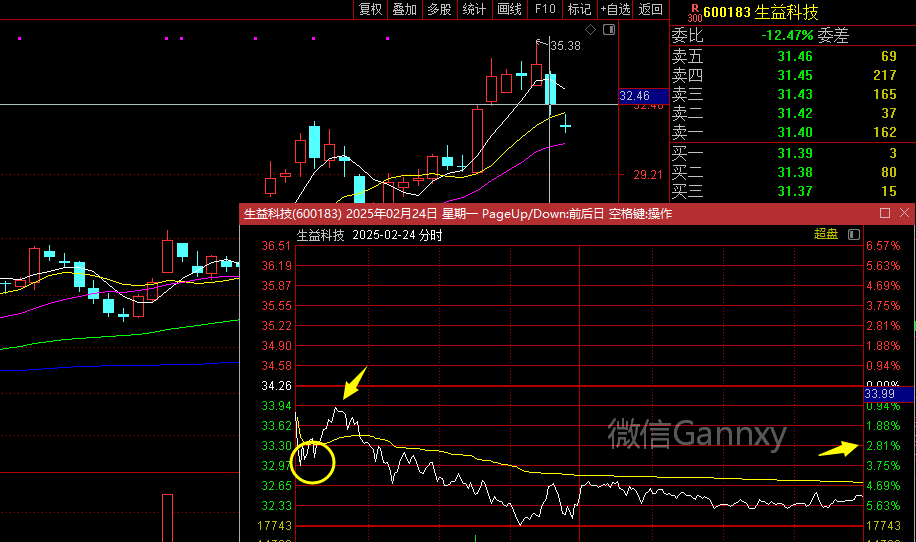Select the 叠加 overlay button
The width and height of the screenshot is (916, 542).
coord(404,9)
